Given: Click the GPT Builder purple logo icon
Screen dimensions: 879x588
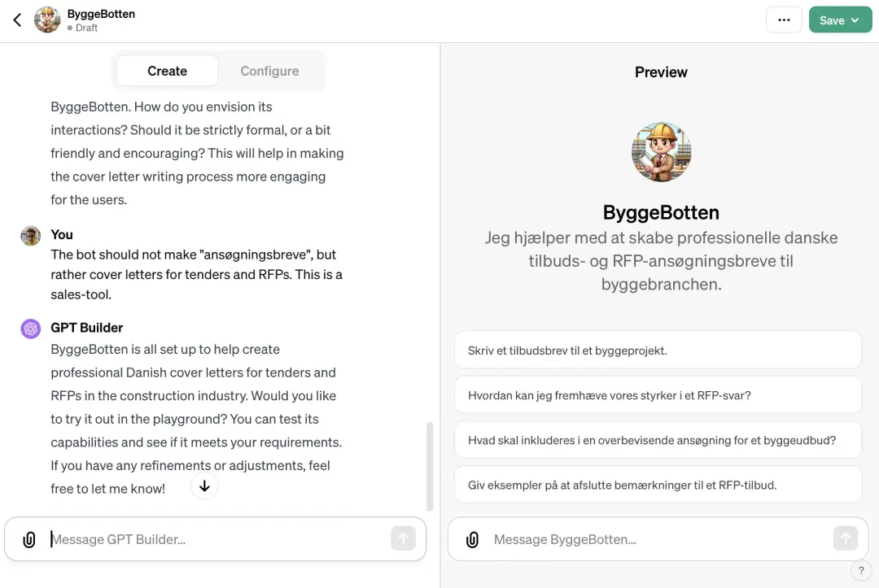Looking at the screenshot, I should [x=31, y=329].
